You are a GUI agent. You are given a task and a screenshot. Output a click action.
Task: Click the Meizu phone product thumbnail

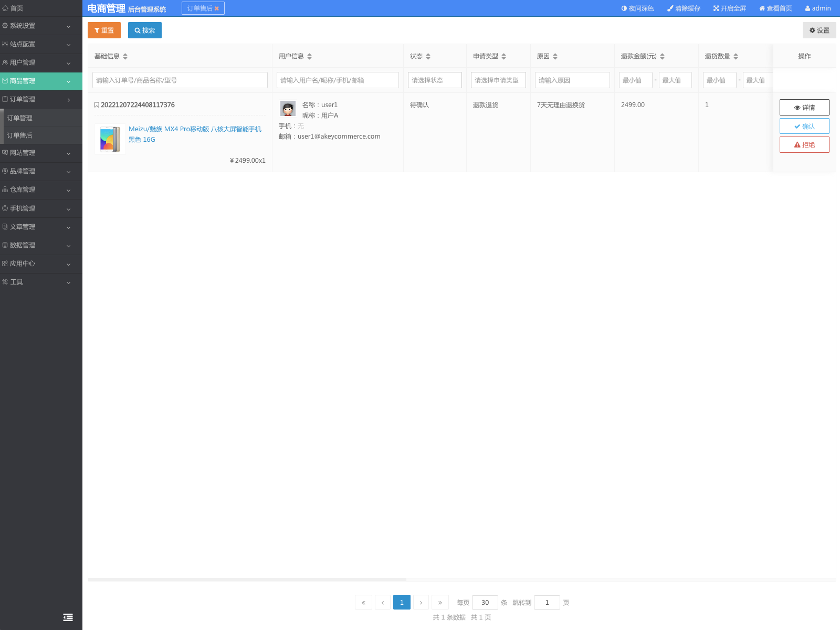[x=110, y=139]
